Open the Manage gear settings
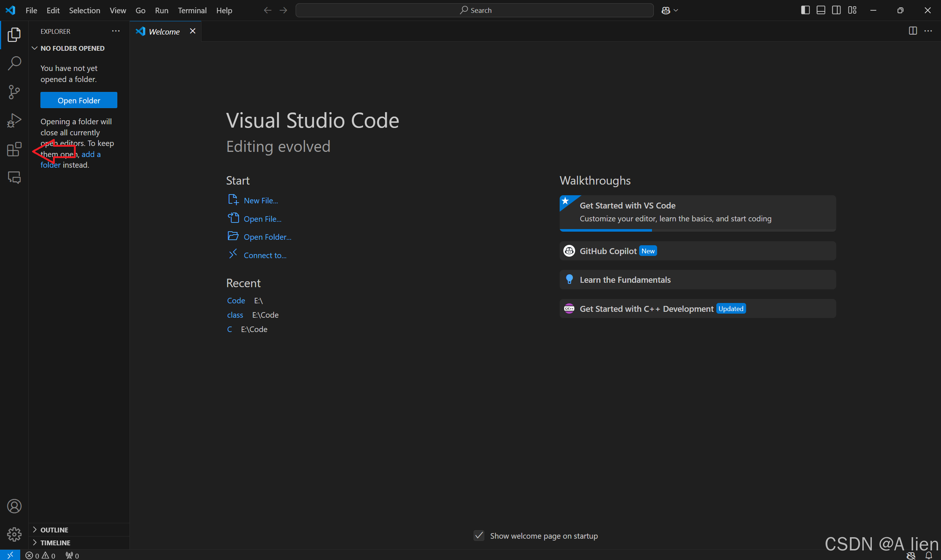This screenshot has height=560, width=941. pyautogui.click(x=14, y=534)
